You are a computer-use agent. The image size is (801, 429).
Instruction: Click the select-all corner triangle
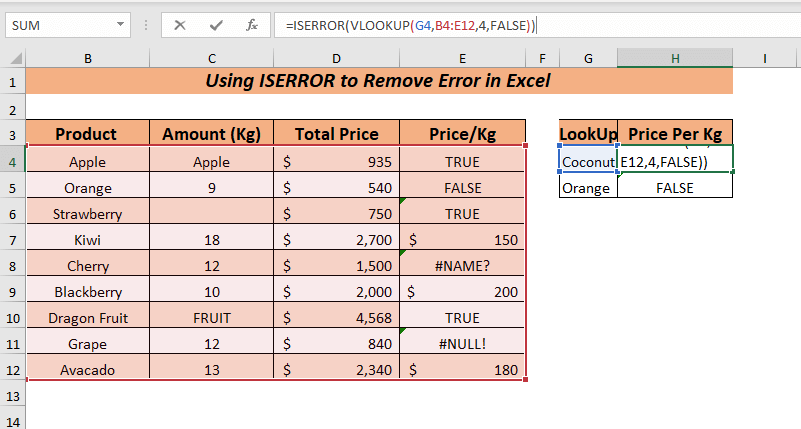click(13, 58)
